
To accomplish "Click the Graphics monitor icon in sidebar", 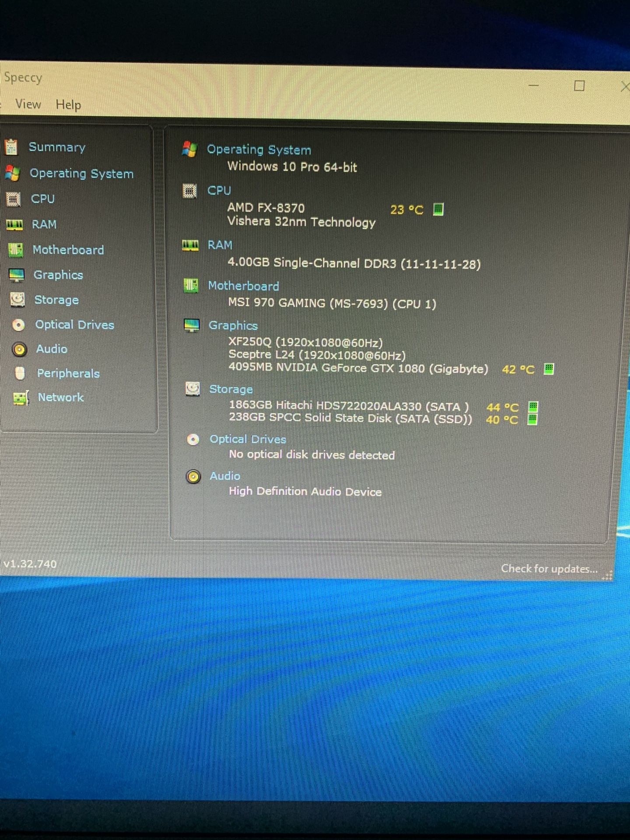I will tap(17, 275).
